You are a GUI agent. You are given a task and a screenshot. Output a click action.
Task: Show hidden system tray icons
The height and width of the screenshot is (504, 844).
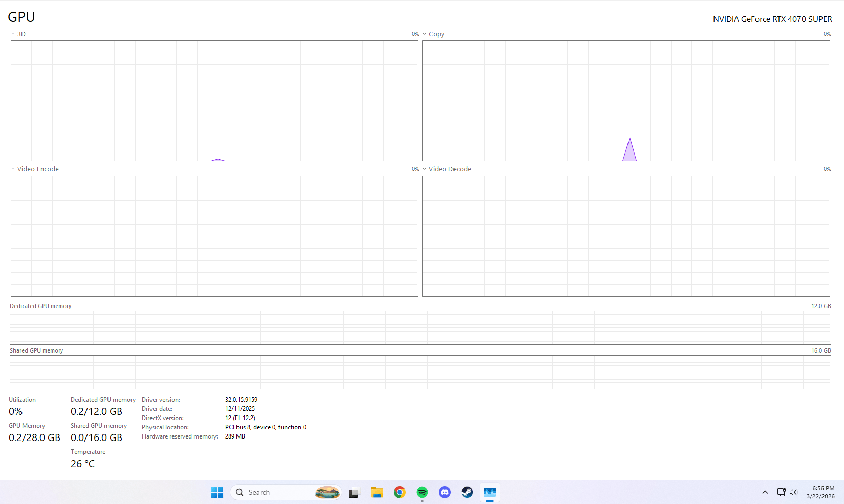765,492
